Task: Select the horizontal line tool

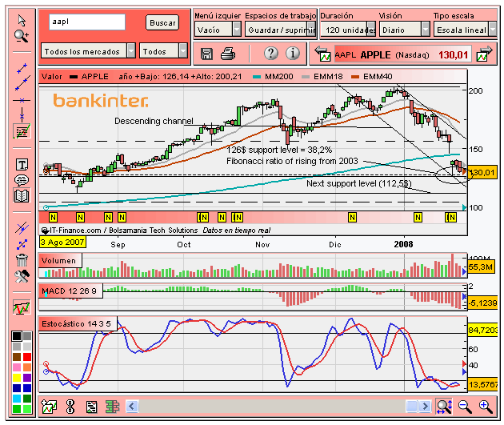Action: point(22,100)
